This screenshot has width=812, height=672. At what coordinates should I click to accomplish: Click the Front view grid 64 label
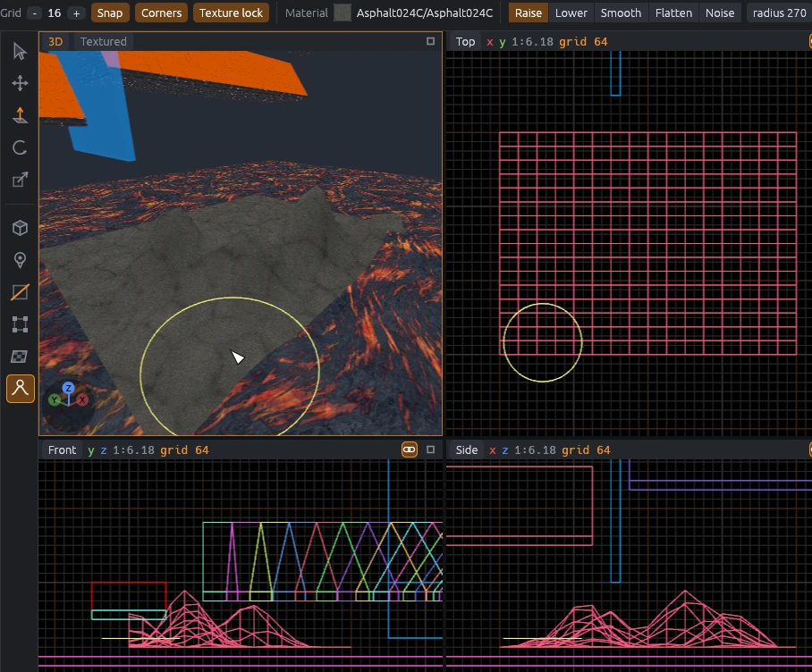(184, 450)
